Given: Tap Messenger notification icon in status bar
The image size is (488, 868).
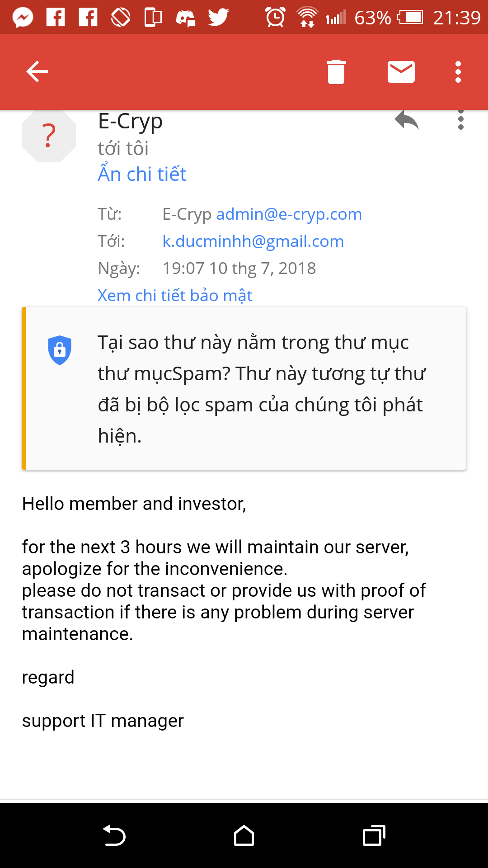Looking at the screenshot, I should point(23,18).
